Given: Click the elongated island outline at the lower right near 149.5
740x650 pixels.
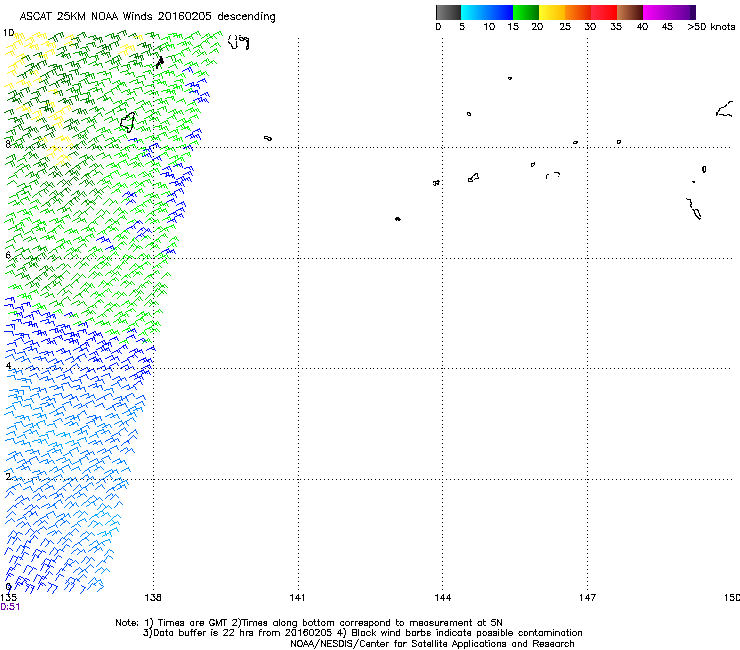Looking at the screenshot, I should point(693,209).
